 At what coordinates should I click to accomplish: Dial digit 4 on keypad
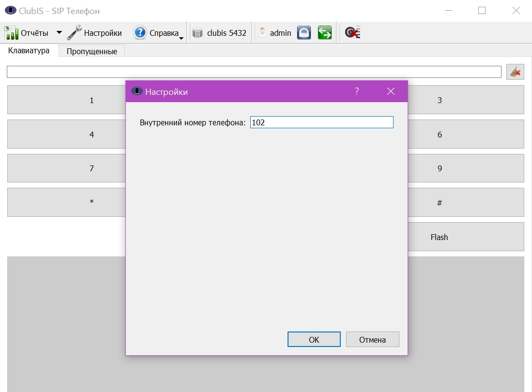[x=66, y=134]
